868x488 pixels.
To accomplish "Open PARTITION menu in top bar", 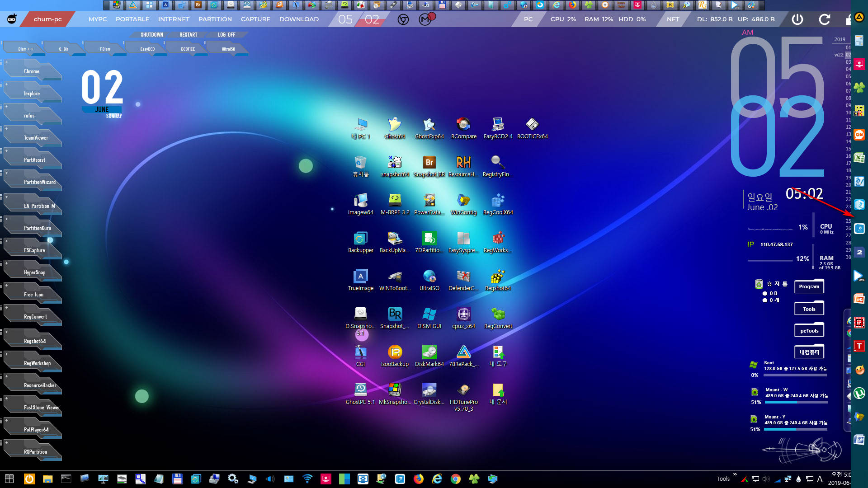I will click(x=215, y=19).
